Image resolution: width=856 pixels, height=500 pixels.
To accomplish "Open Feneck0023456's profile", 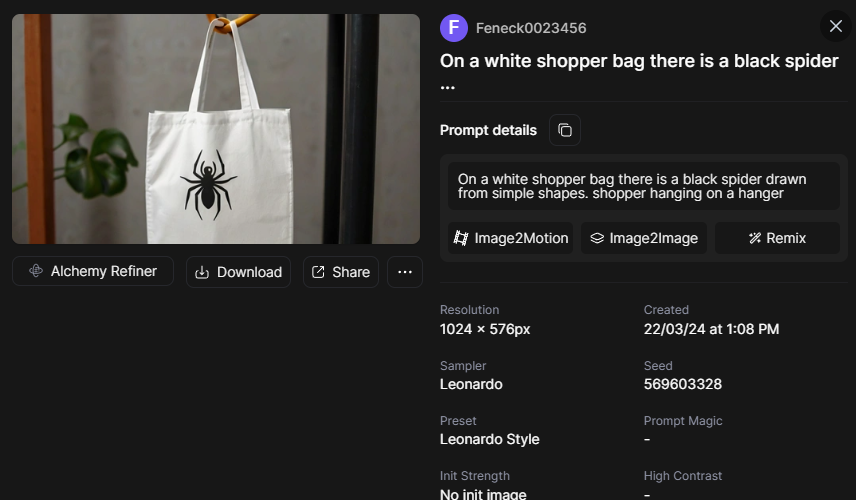I will coord(531,28).
